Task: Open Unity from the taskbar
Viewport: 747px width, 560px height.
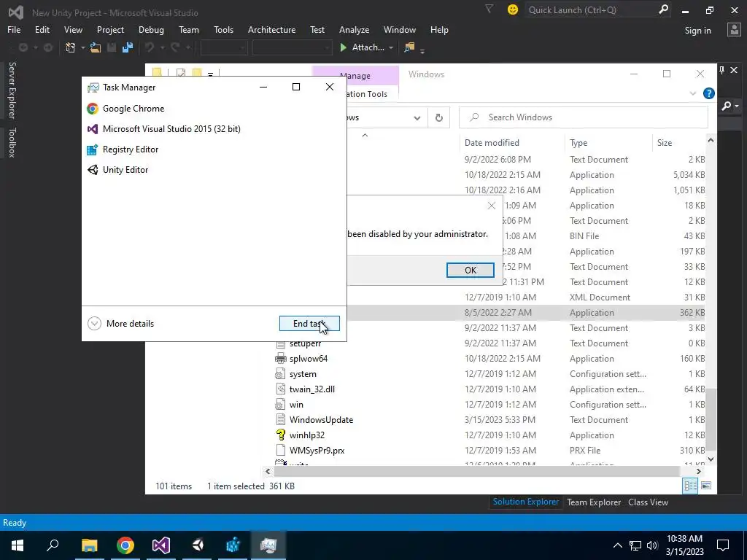Action: click(x=198, y=545)
